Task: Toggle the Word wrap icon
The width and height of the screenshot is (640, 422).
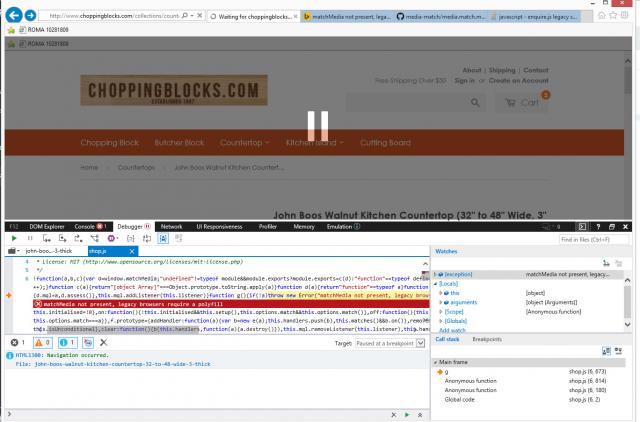Action: coord(147,238)
